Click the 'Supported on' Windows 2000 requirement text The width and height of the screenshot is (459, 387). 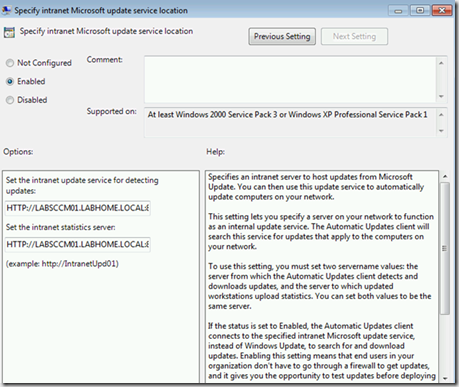[287, 115]
